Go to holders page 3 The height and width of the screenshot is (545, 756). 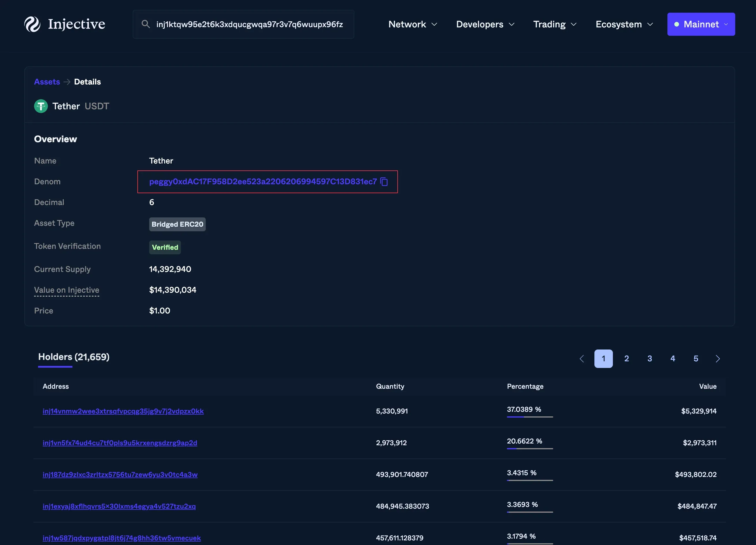pyautogui.click(x=650, y=359)
